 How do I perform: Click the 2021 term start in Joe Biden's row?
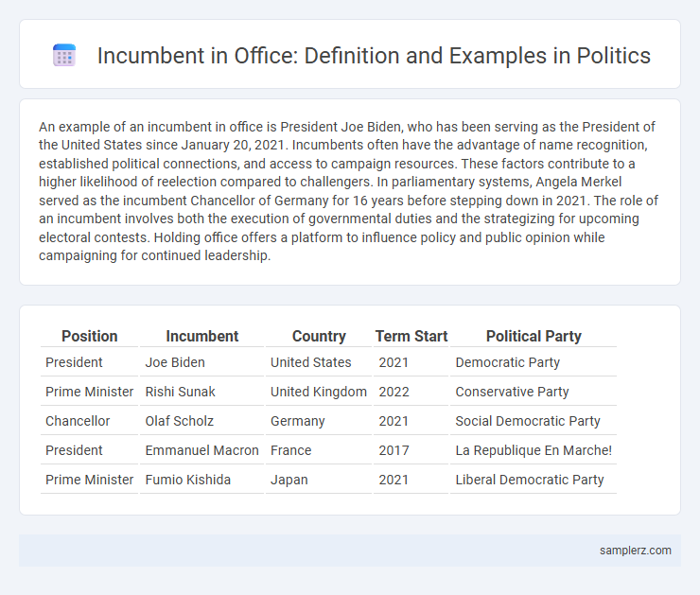tap(411, 362)
